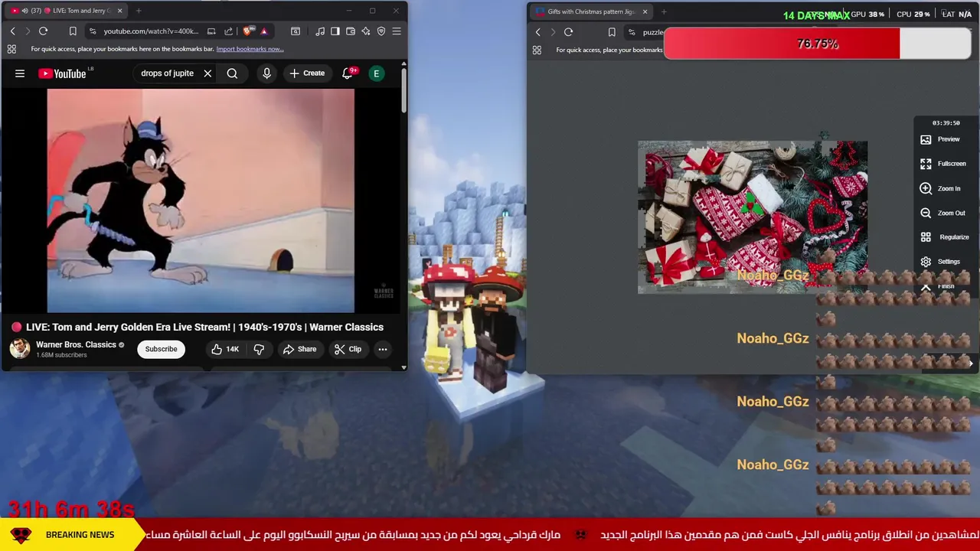
Task: Reload the puzzle page
Action: [x=568, y=32]
